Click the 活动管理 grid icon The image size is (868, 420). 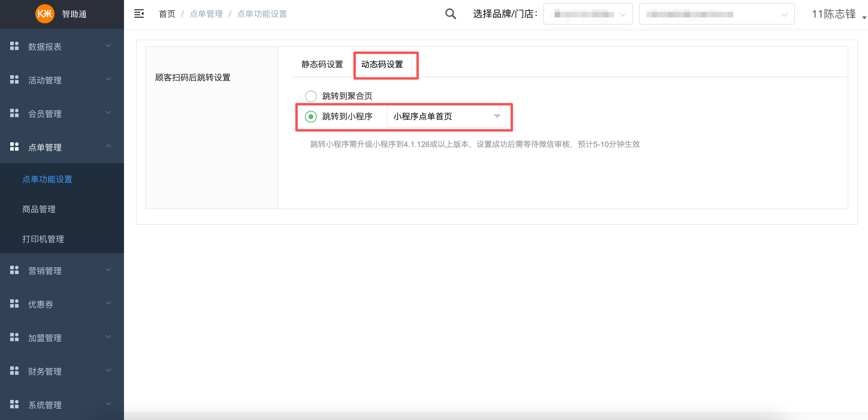coord(14,80)
